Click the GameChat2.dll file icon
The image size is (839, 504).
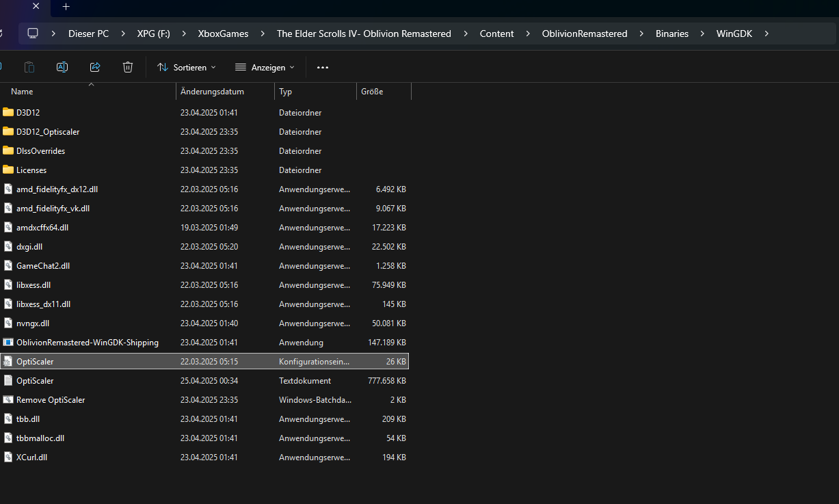[x=8, y=265]
